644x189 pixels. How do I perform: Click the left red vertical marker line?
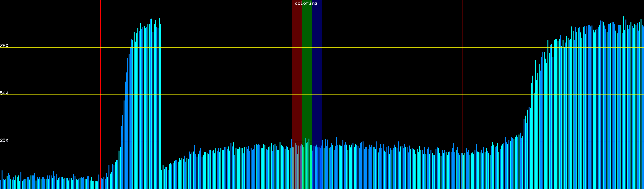point(101,79)
